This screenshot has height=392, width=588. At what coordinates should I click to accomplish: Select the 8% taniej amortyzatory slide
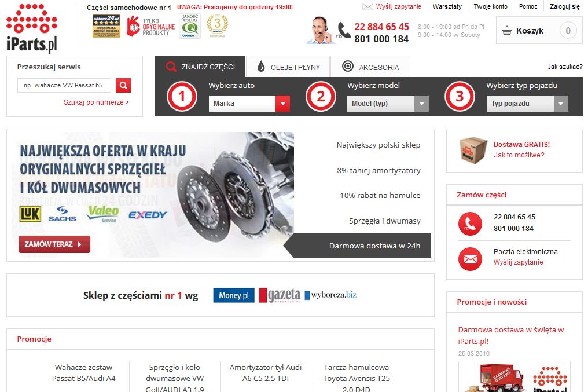pos(378,170)
